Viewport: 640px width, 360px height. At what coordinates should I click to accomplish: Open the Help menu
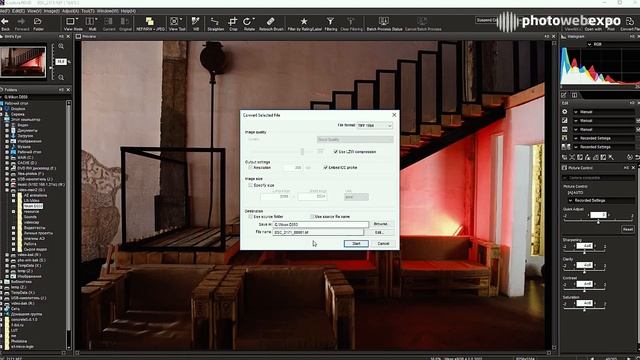(x=128, y=11)
